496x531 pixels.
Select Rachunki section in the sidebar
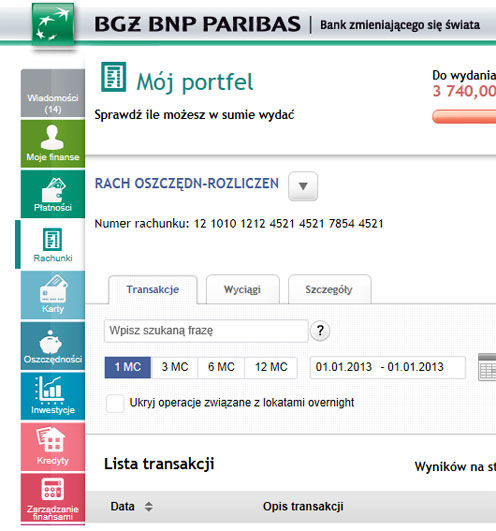coord(53,245)
